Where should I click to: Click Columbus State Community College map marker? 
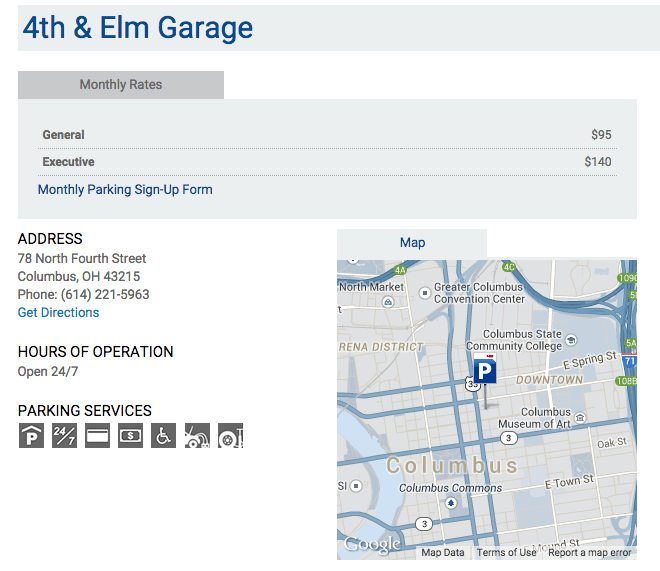(x=571, y=340)
